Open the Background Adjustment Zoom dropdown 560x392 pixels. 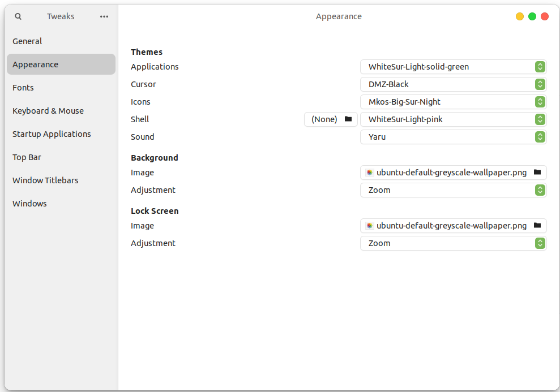tap(453, 189)
